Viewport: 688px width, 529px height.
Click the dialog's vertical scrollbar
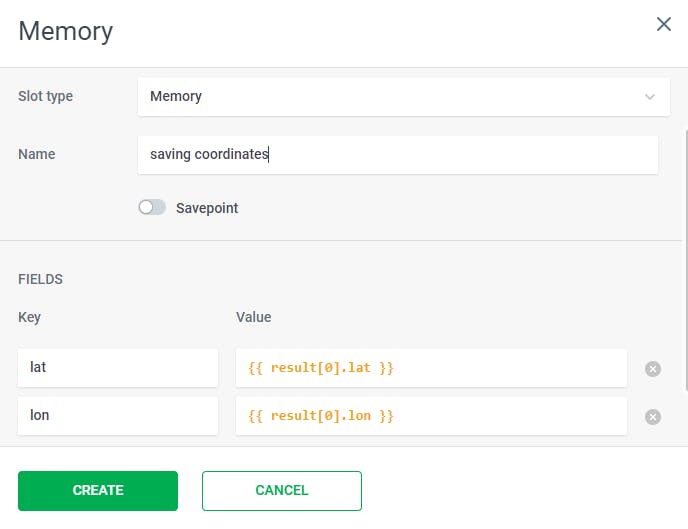click(684, 260)
